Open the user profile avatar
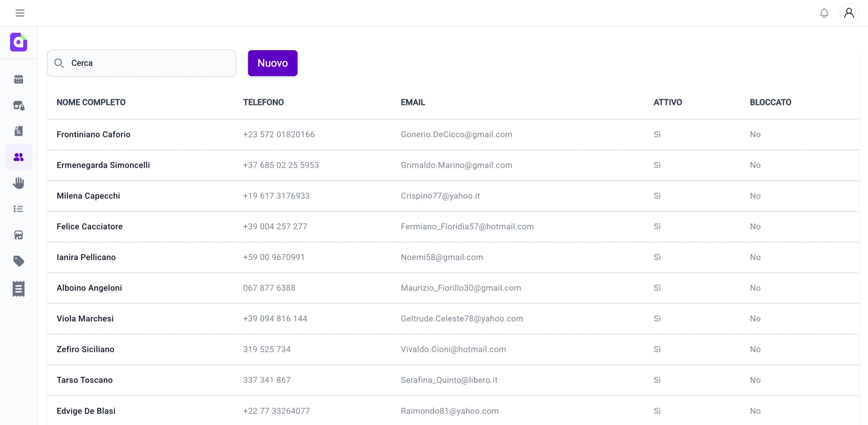The height and width of the screenshot is (425, 868). click(849, 13)
